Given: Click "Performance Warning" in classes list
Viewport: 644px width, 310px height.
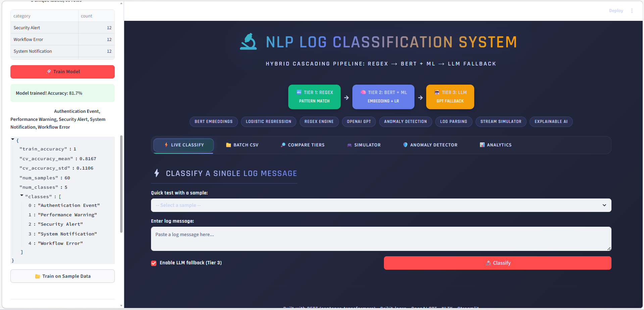Looking at the screenshot, I should pyautogui.click(x=67, y=215).
